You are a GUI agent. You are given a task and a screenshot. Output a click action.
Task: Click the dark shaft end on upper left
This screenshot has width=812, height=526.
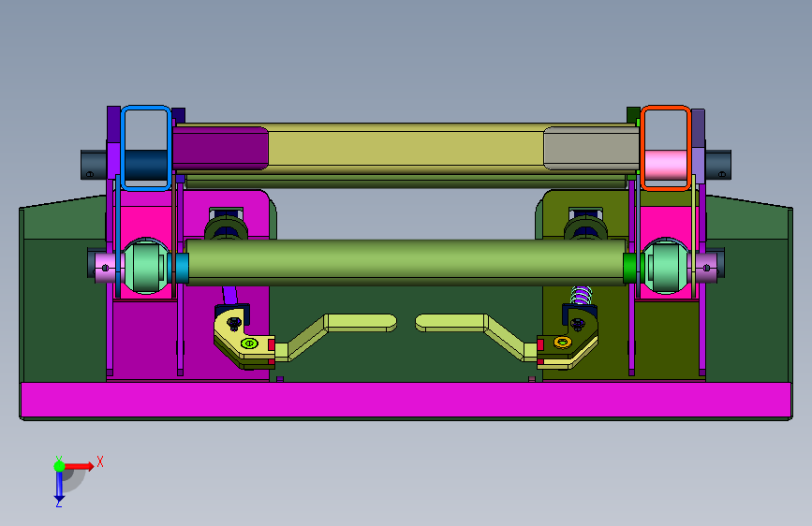(x=94, y=165)
